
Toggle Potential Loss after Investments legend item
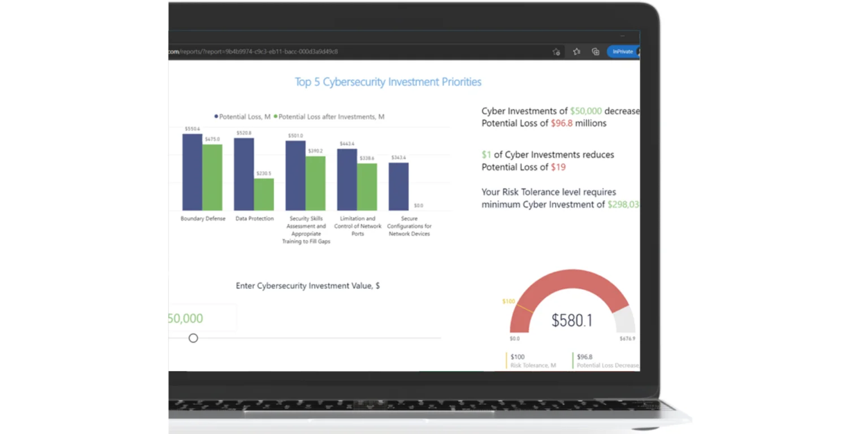[x=329, y=116]
